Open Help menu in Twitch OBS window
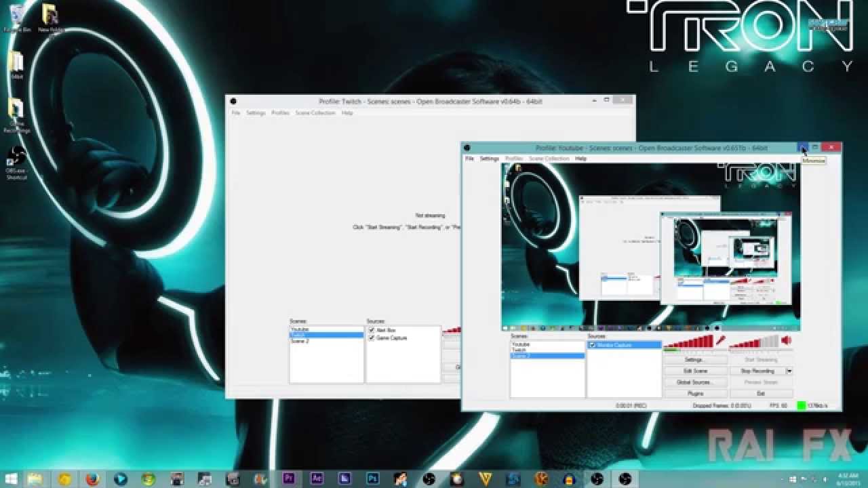 [347, 113]
